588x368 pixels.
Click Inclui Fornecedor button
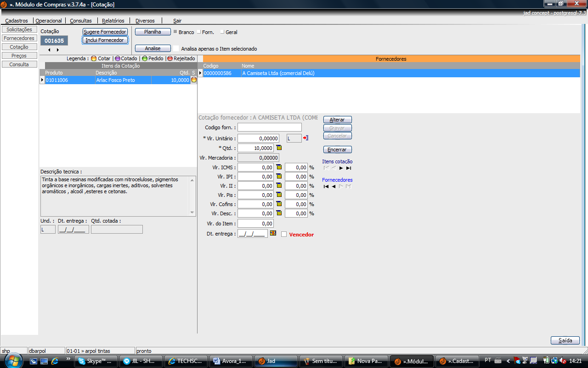click(x=105, y=40)
